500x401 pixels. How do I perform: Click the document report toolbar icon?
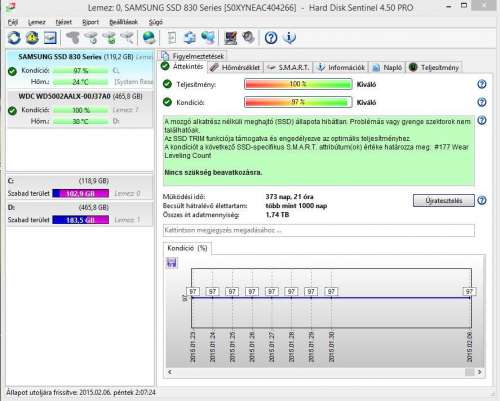172,38
